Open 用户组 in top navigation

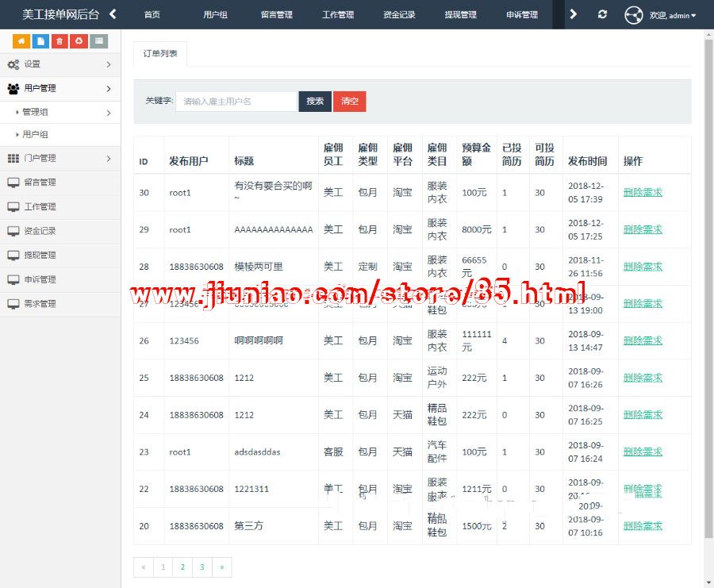[x=215, y=14]
